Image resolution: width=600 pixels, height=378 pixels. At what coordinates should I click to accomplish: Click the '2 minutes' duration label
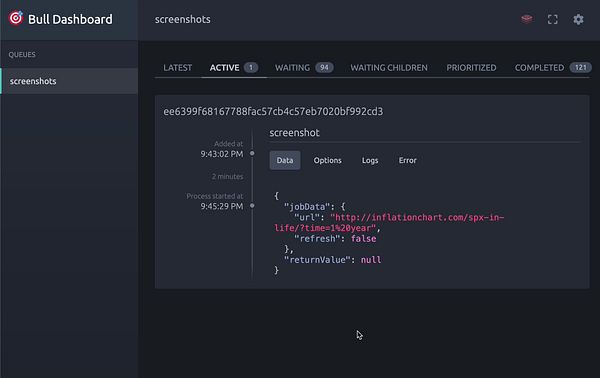[228, 176]
